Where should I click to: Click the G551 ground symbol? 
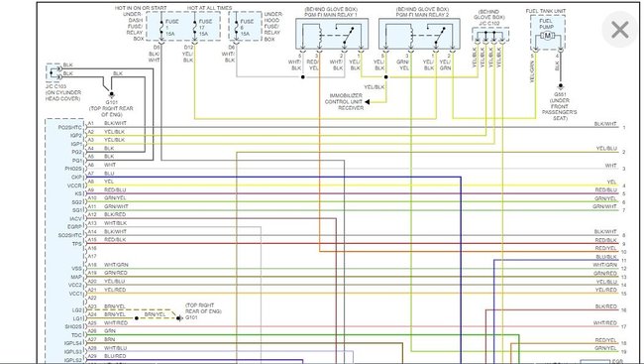(x=560, y=86)
